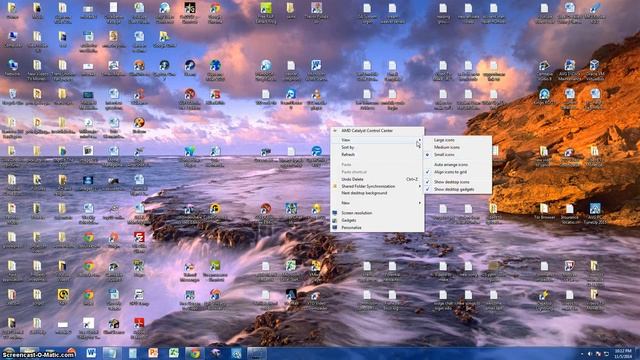Choose Sort by in context menu
This screenshot has width=640, height=360.
(x=377, y=147)
